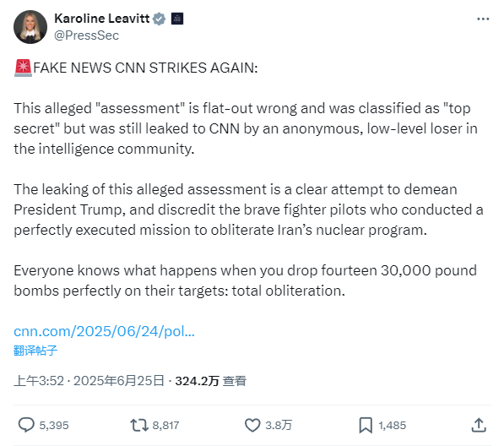
Task: Open the 上午3:52 post timestamp
Action: click(39, 381)
